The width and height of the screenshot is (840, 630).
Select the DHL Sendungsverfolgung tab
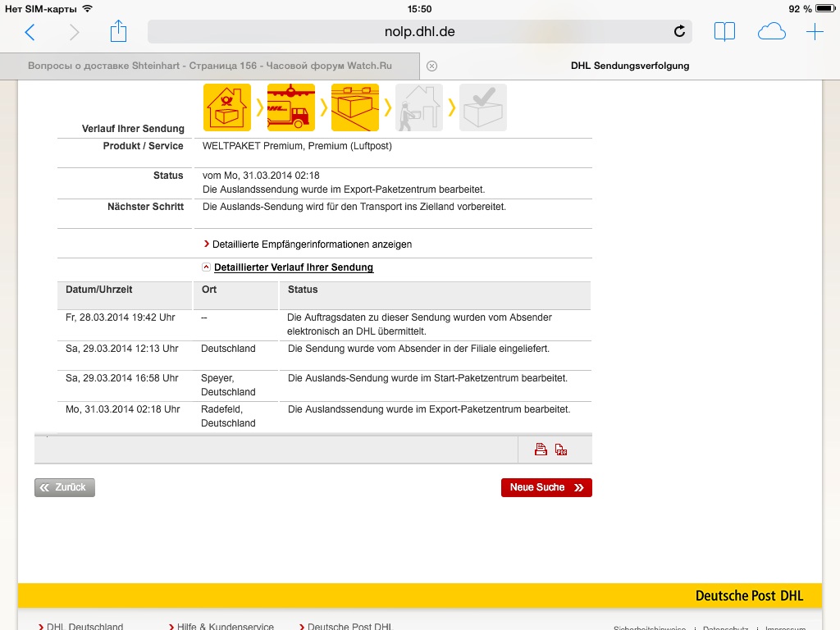tap(630, 66)
